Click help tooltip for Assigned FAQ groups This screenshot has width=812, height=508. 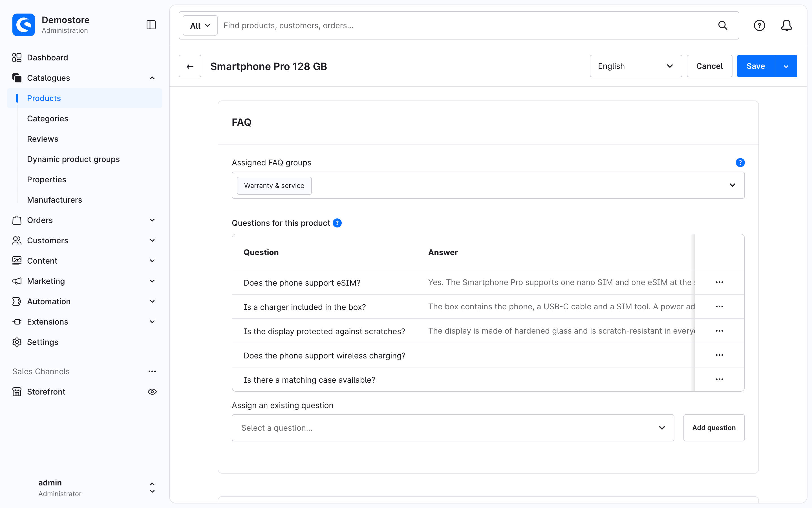[740, 163]
